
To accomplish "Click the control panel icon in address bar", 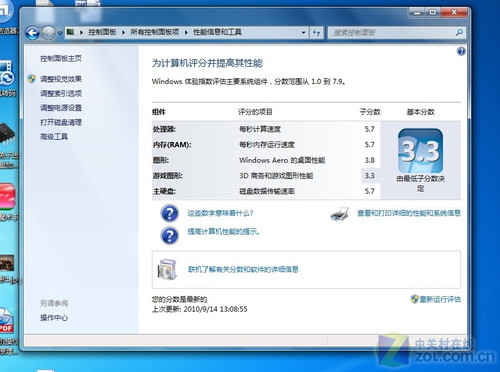I will (70, 32).
